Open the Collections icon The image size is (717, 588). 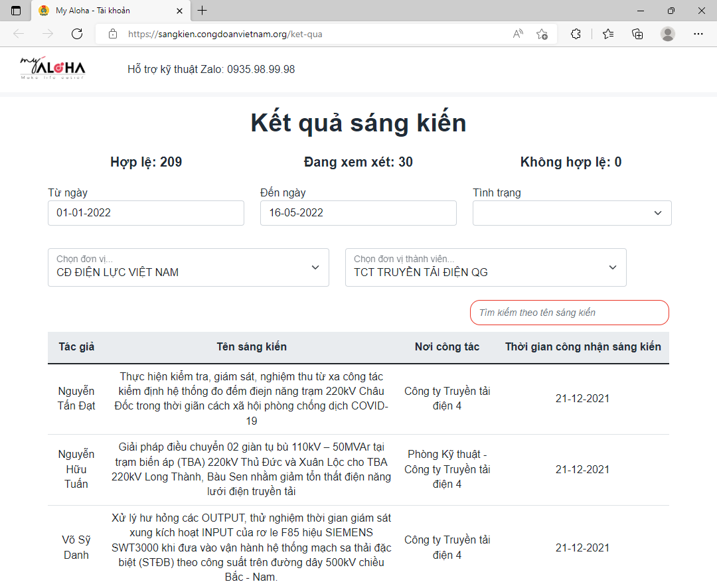click(x=637, y=34)
